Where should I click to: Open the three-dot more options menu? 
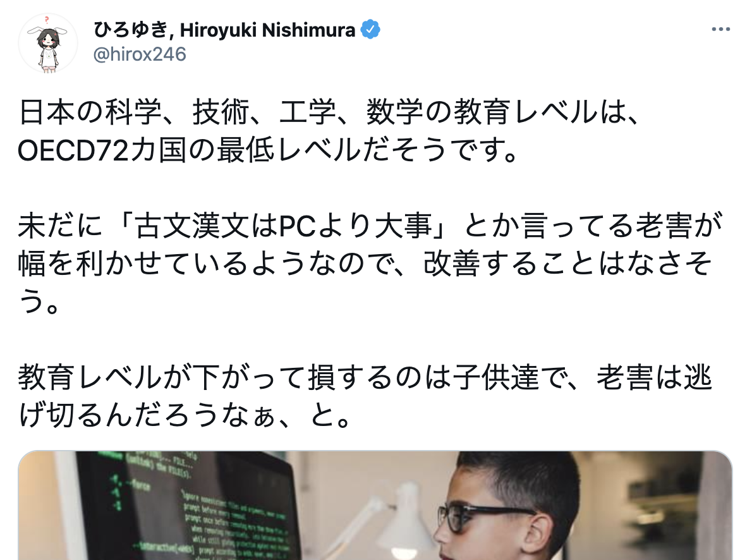[x=720, y=30]
